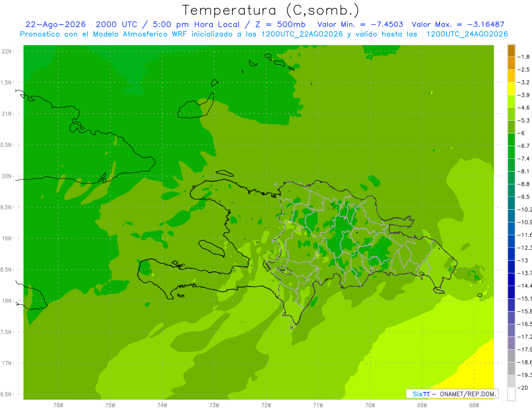Click the '-8.1' legend value
The height and width of the screenshot is (411, 532).
524,171
